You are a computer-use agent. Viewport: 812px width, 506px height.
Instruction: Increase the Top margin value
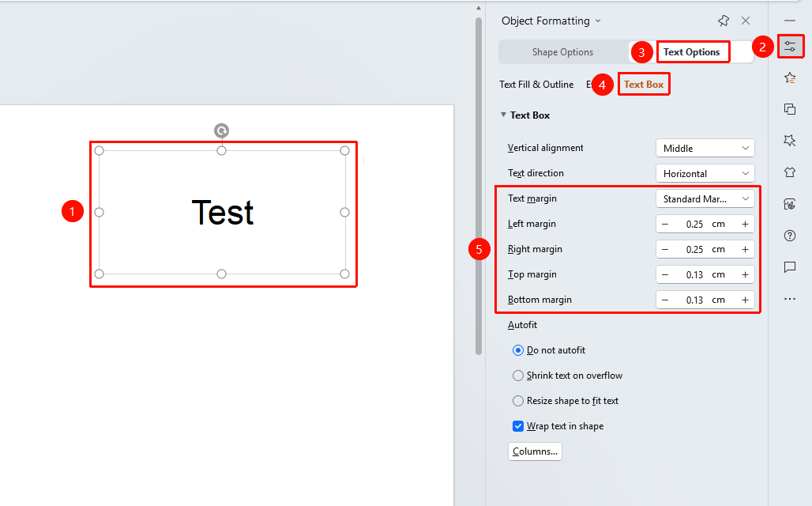(x=745, y=275)
